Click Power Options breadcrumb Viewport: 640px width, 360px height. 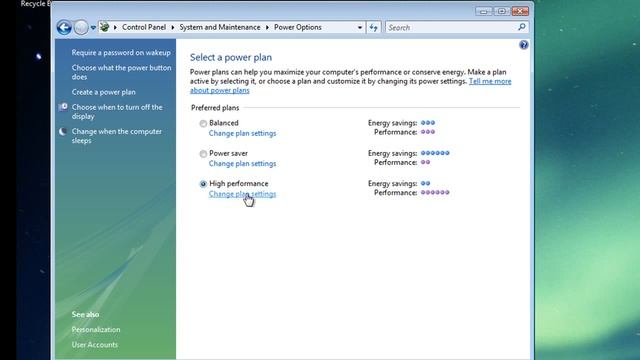[x=298, y=27]
